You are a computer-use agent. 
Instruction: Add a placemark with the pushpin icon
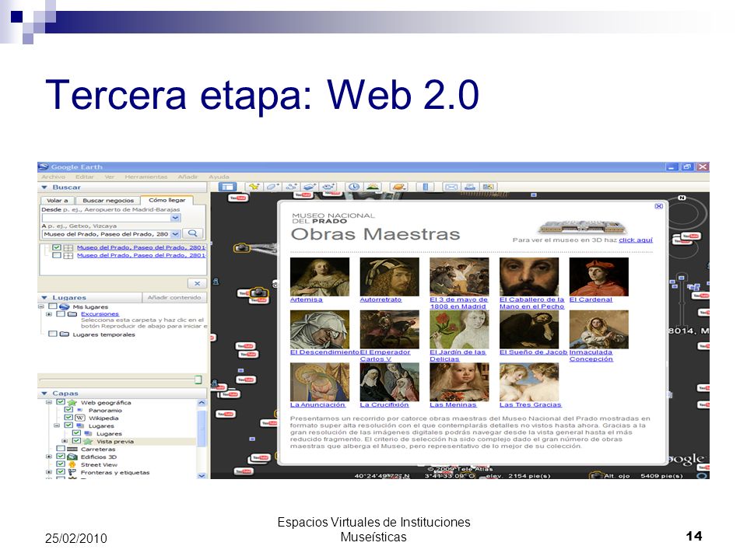pos(254,187)
